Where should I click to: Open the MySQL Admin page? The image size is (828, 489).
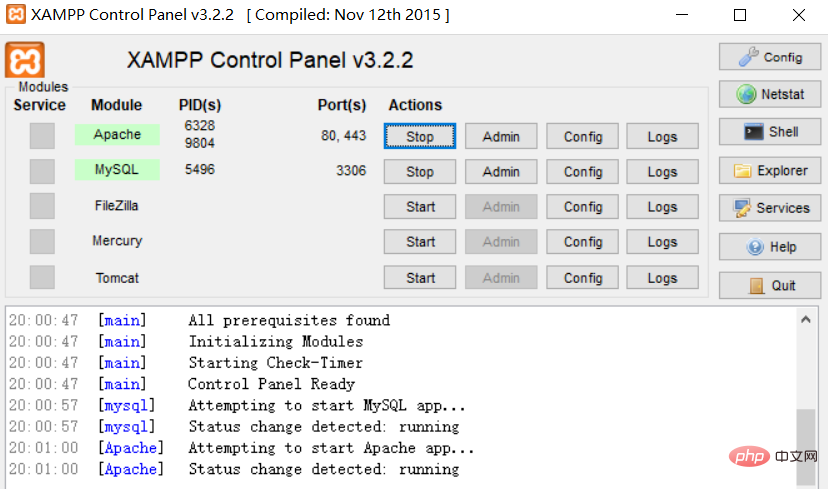[501, 172]
